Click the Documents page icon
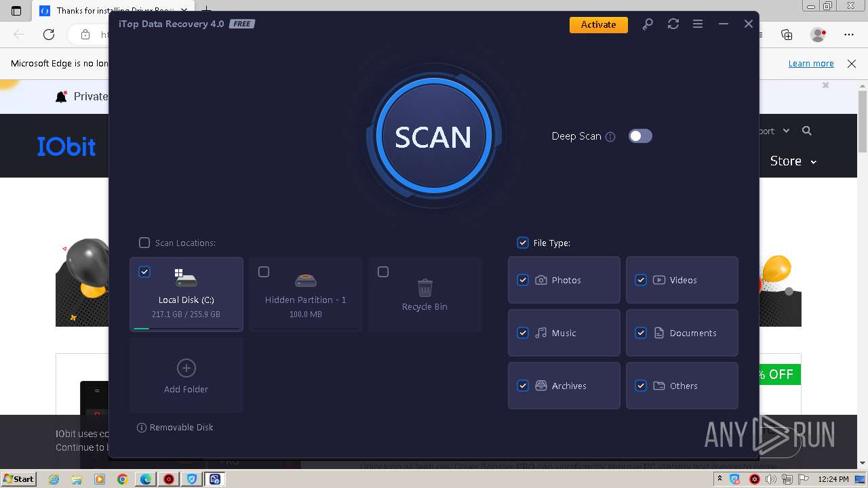 tap(659, 333)
